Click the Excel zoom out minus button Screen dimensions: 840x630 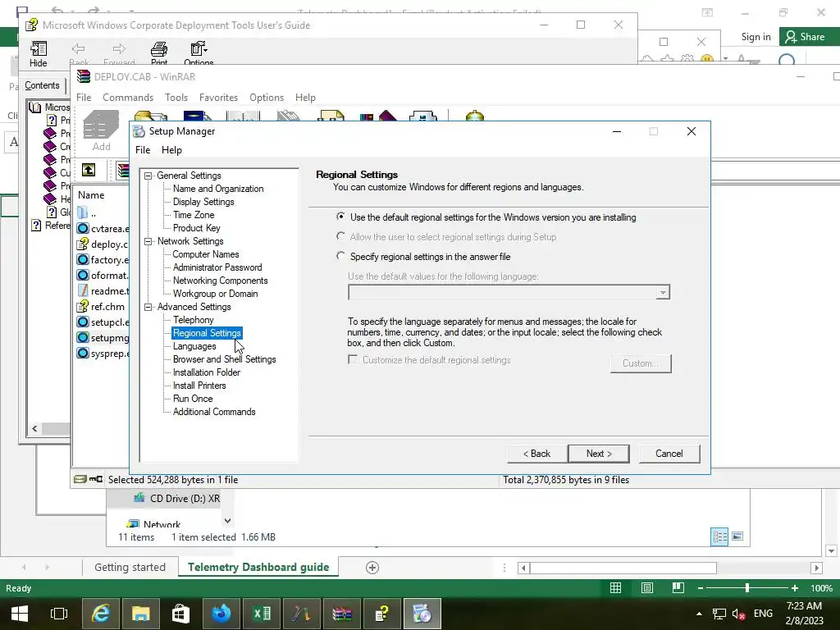click(701, 588)
